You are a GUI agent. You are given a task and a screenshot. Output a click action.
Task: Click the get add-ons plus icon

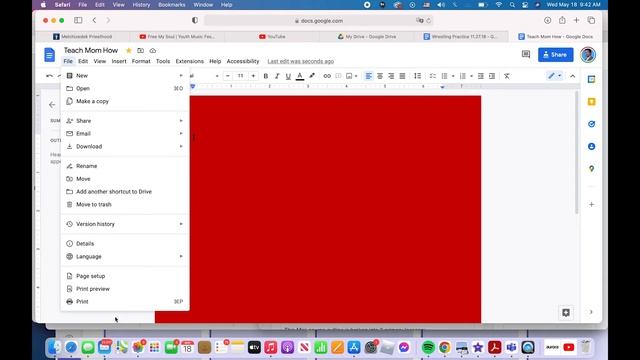click(591, 204)
